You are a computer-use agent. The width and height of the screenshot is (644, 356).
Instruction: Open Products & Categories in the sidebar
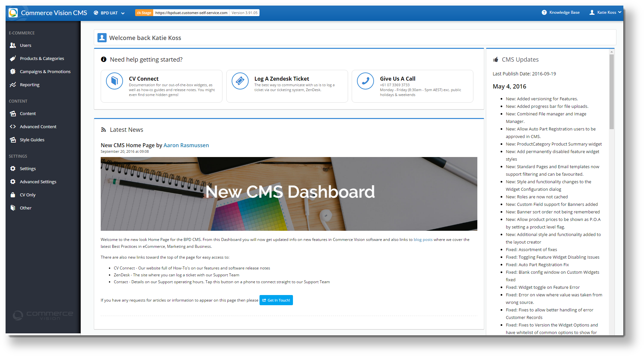[42, 58]
